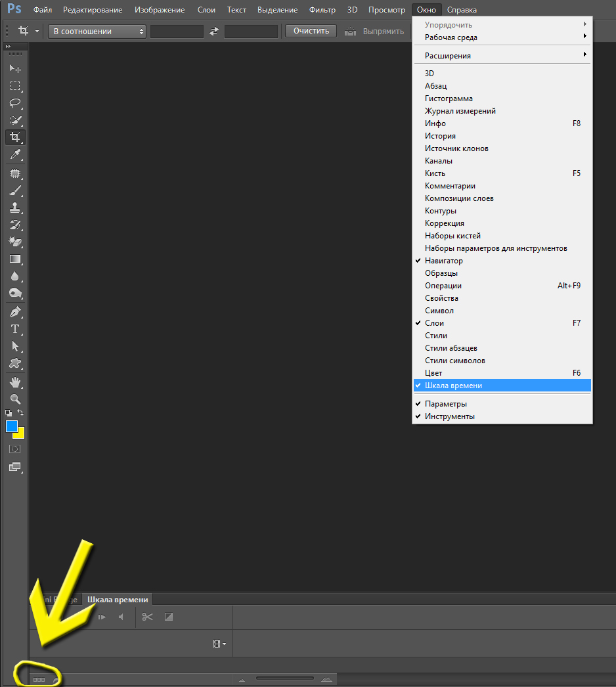Select the Crop tool in the toolbox
The width and height of the screenshot is (616, 687).
pos(15,137)
